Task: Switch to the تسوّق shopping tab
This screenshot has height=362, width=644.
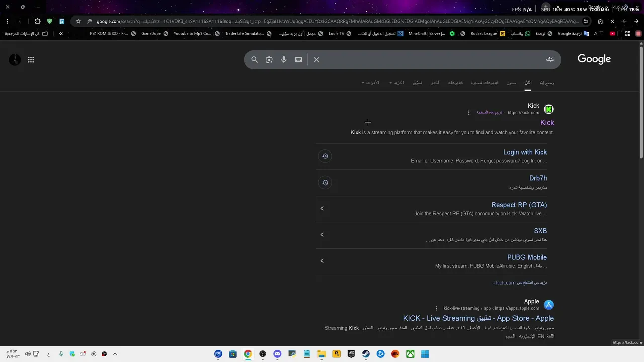Action: coord(418,83)
